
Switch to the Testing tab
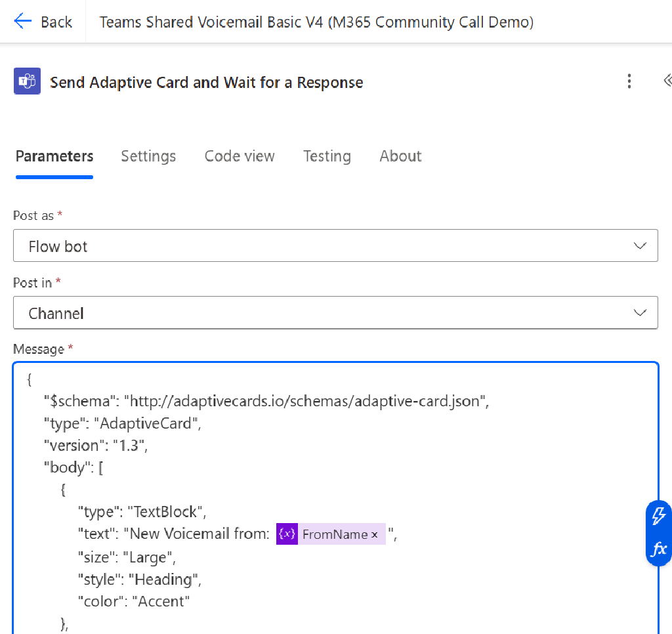pos(327,156)
